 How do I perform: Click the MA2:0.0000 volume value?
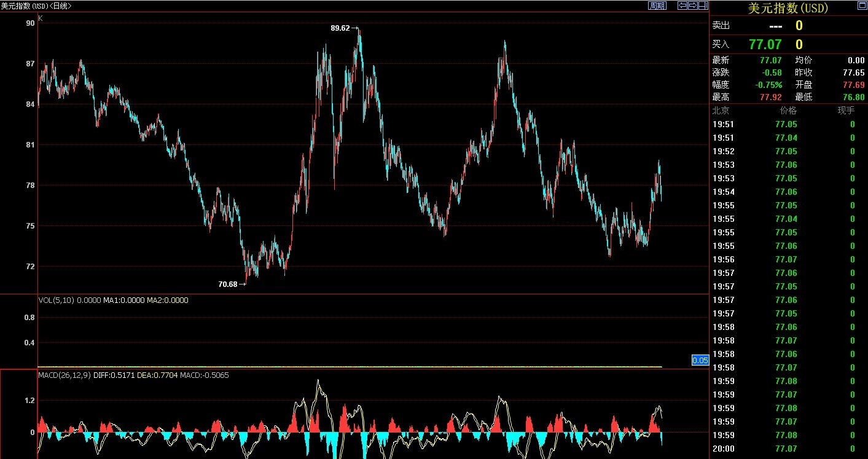coord(168,300)
